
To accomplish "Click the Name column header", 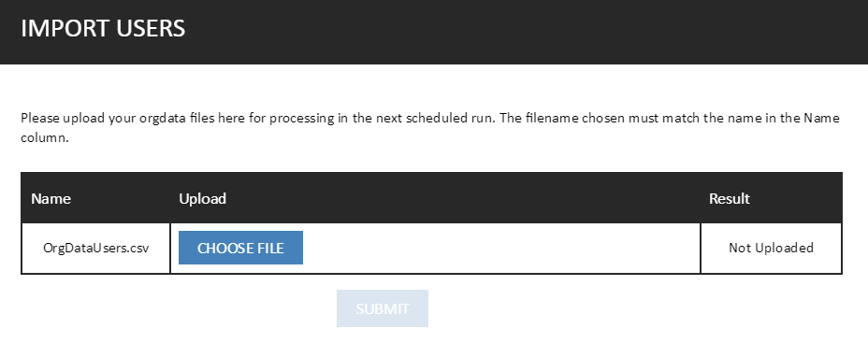I will coord(51,199).
